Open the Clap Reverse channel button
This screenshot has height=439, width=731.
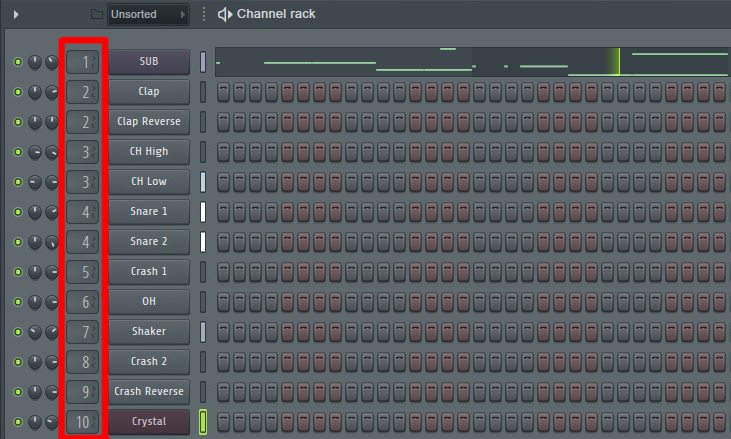[149, 122]
